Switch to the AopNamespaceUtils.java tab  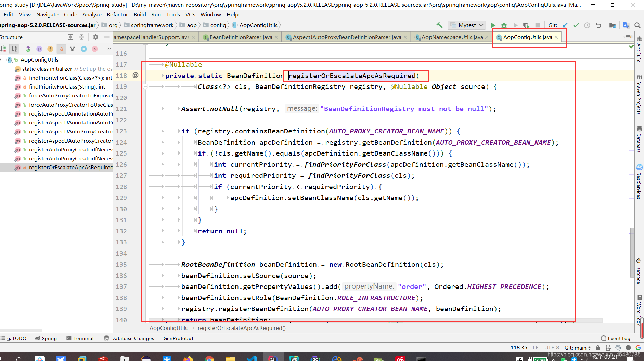(x=451, y=37)
